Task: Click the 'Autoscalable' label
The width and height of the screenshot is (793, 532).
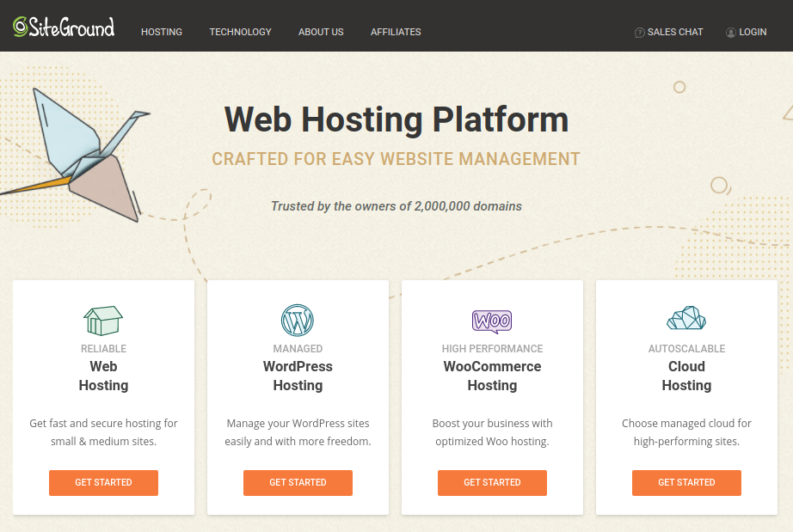Action: click(x=687, y=349)
